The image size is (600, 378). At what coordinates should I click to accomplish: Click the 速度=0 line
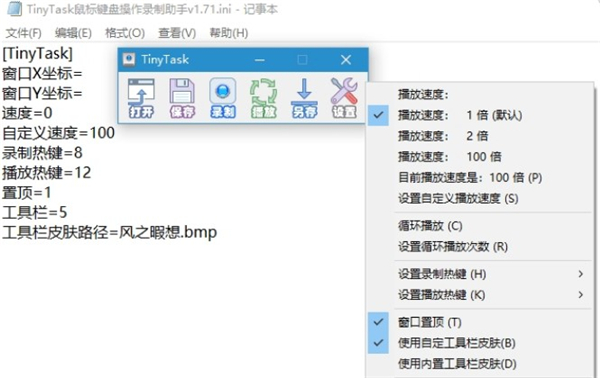[x=27, y=113]
